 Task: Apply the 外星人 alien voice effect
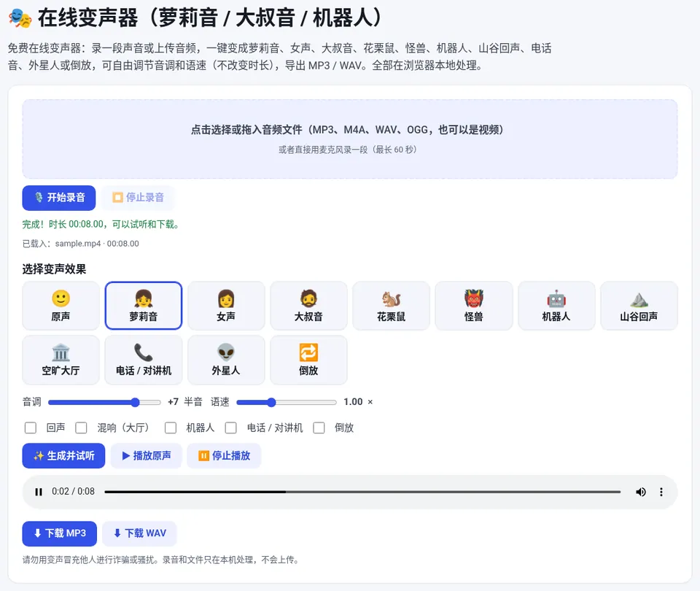tap(226, 360)
